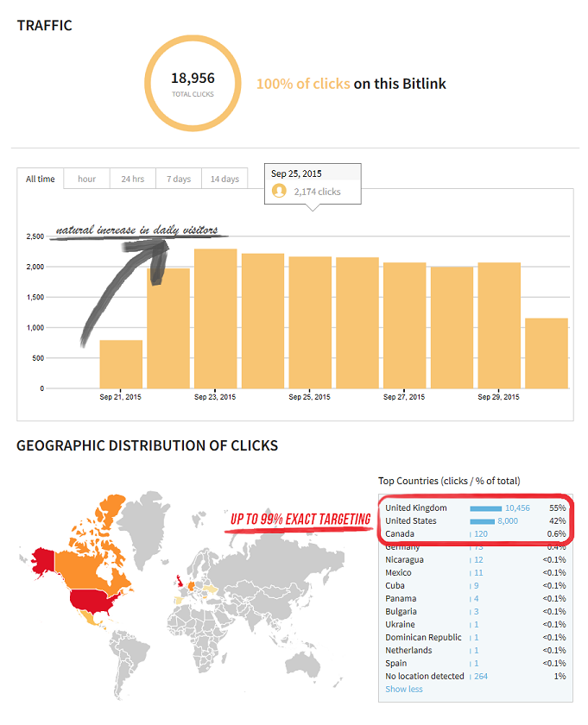This screenshot has width=588, height=725.
Task: Show the 14 days tab
Action: click(x=224, y=179)
